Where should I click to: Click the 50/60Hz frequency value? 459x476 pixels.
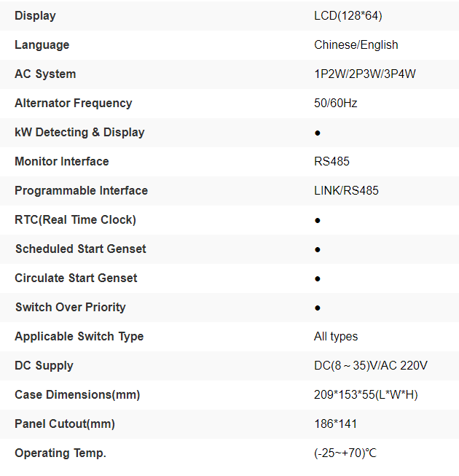click(336, 103)
